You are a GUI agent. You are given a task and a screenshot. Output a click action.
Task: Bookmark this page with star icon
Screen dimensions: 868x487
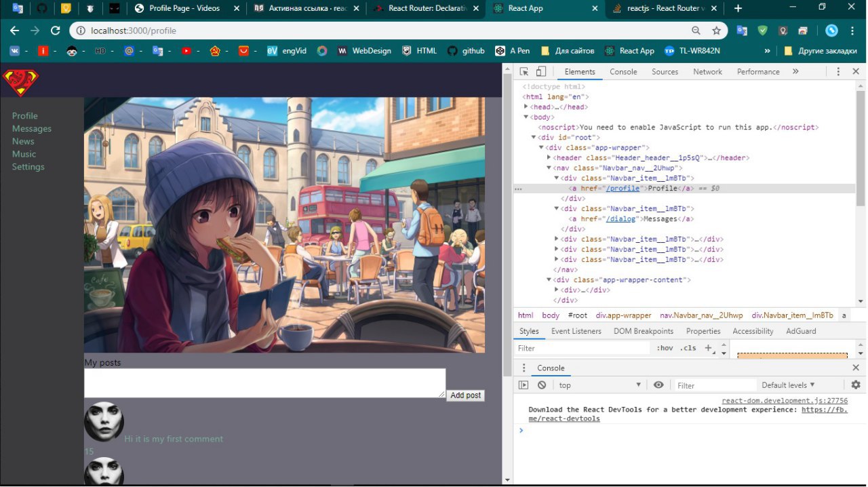pos(716,31)
